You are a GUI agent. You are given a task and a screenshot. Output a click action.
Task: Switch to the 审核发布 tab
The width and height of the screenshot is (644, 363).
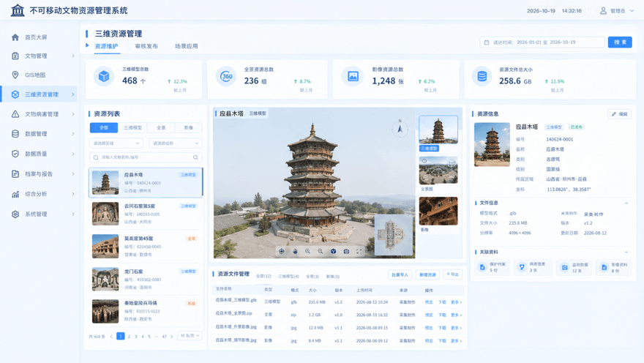(x=146, y=46)
